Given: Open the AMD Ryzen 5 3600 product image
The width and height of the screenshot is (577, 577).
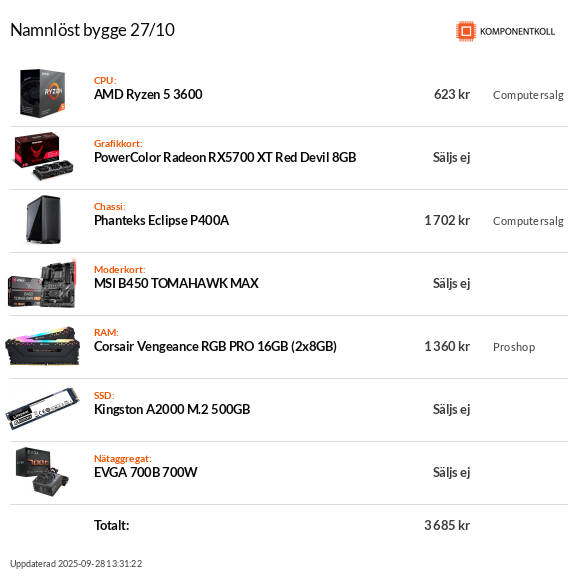Looking at the screenshot, I should [43, 93].
